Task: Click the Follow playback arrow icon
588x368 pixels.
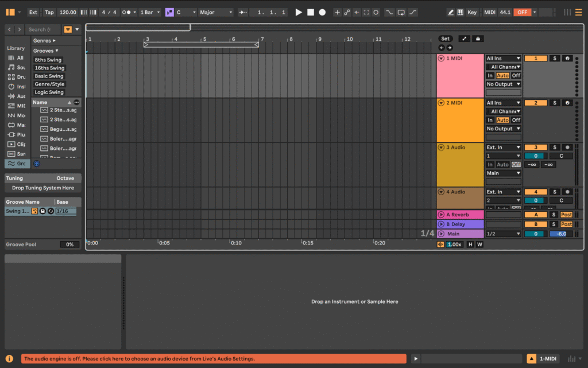Action: coord(243,13)
